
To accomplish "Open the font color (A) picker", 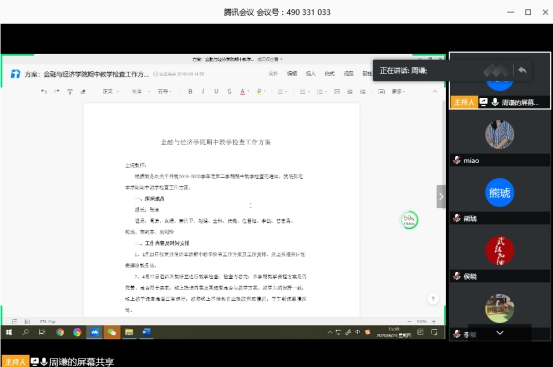I will pos(244,92).
